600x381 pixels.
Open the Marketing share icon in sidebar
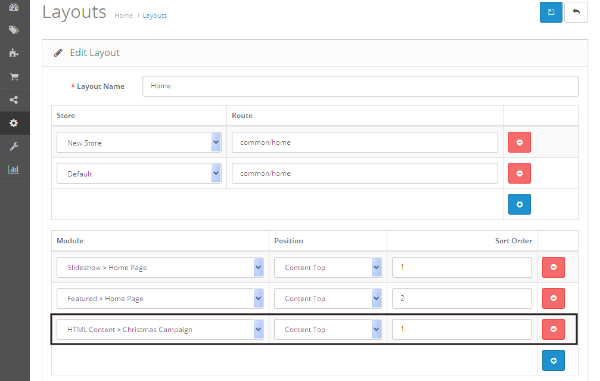(14, 100)
